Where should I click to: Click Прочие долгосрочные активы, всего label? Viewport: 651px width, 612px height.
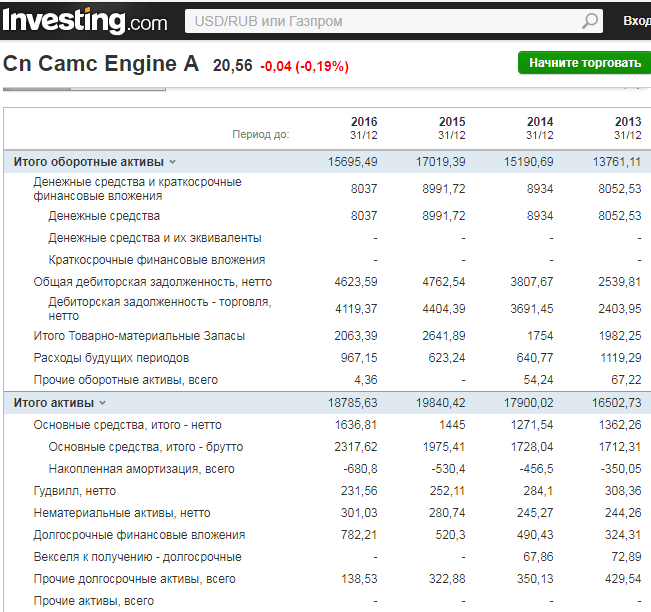pos(135,579)
